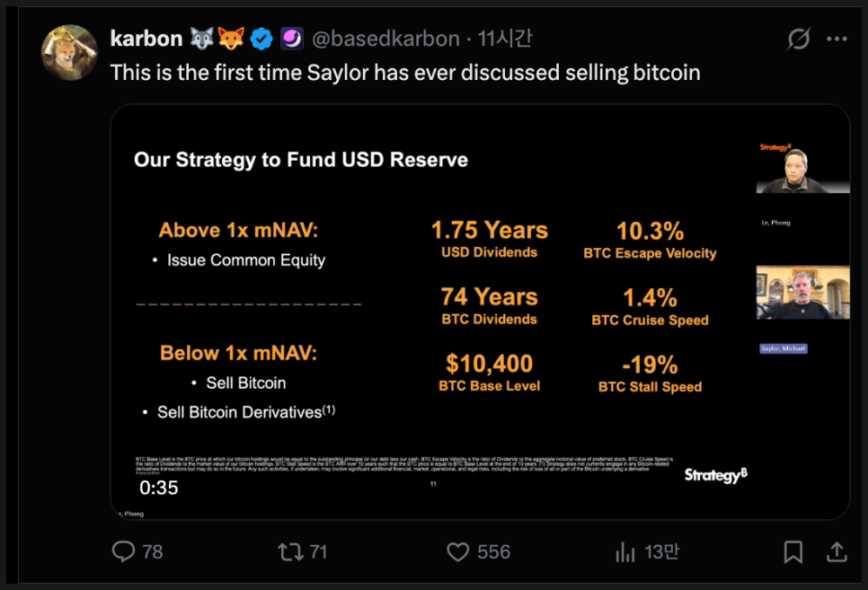Viewport: 868px width, 590px height.
Task: Click the @basedkarbon handle
Action: click(385, 39)
